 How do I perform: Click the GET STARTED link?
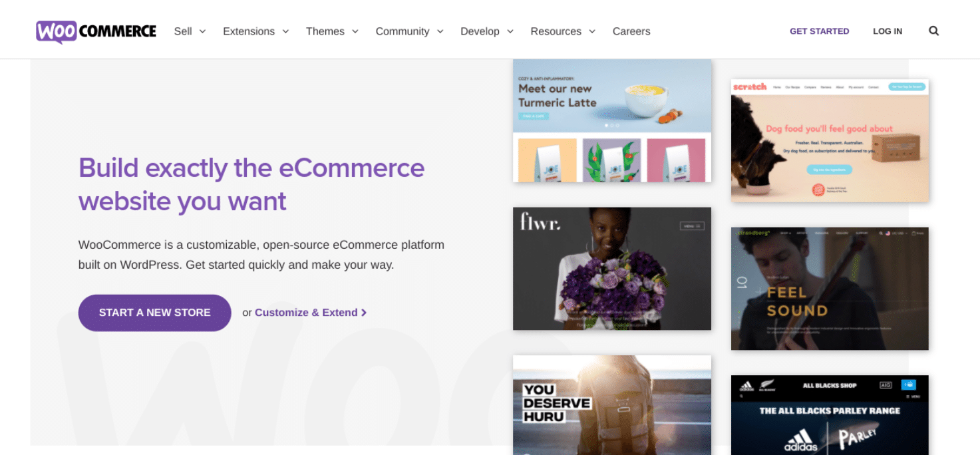tap(819, 31)
